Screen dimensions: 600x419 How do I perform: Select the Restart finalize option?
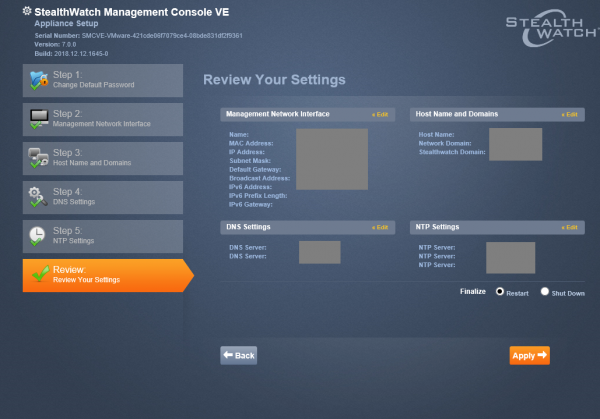click(500, 292)
